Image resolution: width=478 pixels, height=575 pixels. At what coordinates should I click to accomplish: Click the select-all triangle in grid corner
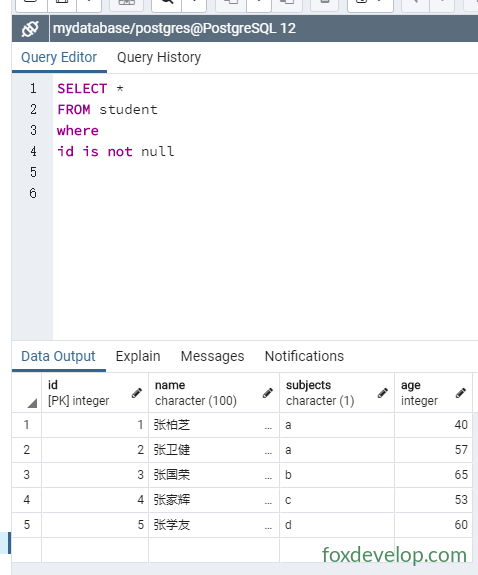32,403
